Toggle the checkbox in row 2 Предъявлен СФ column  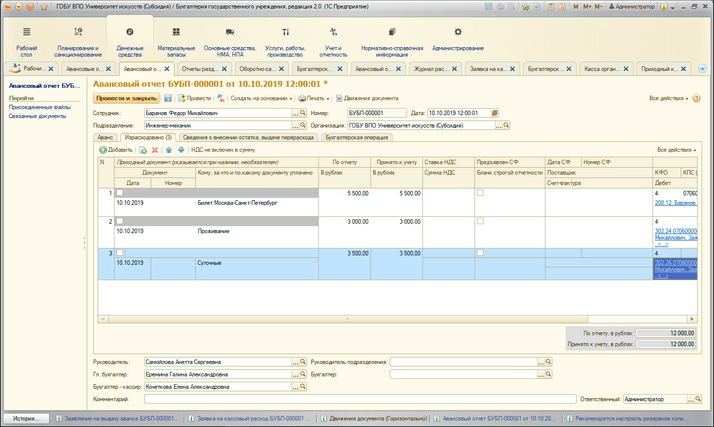coord(480,222)
